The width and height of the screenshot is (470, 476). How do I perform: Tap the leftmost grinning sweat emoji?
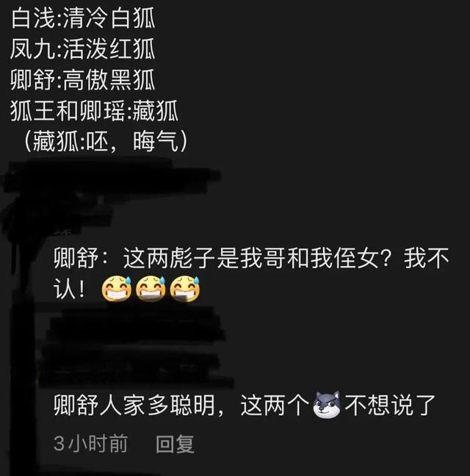[117, 289]
